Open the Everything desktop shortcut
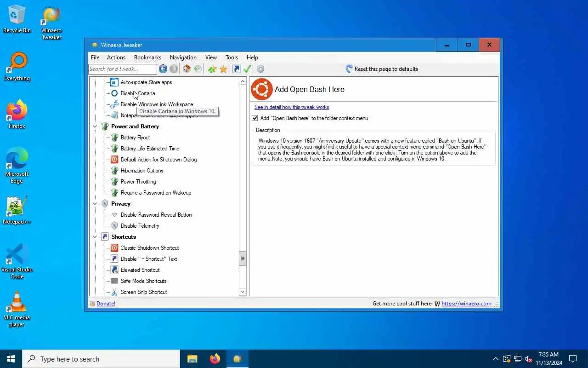Screen dimensions: 588x368 pyautogui.click(x=17, y=67)
